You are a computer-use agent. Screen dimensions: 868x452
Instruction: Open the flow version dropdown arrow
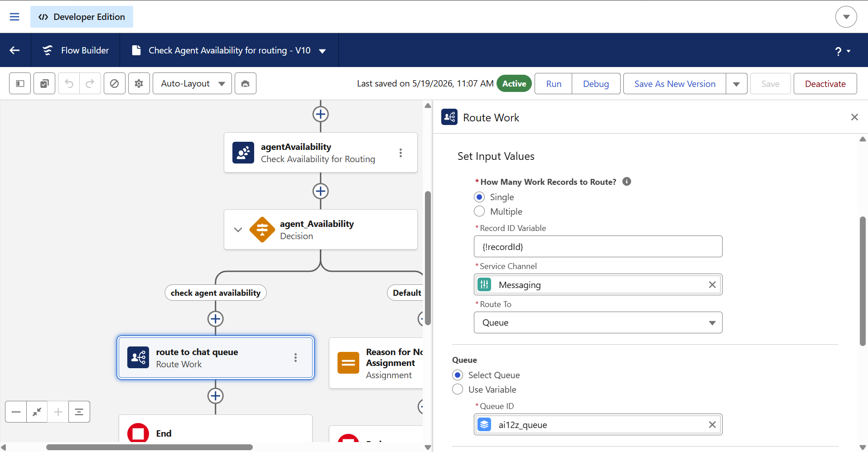click(323, 51)
